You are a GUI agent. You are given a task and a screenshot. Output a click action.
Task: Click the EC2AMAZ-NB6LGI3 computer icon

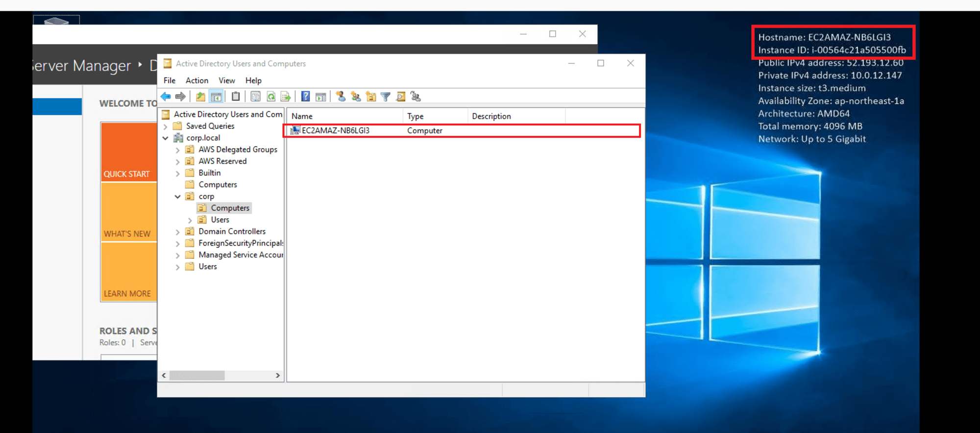(295, 130)
